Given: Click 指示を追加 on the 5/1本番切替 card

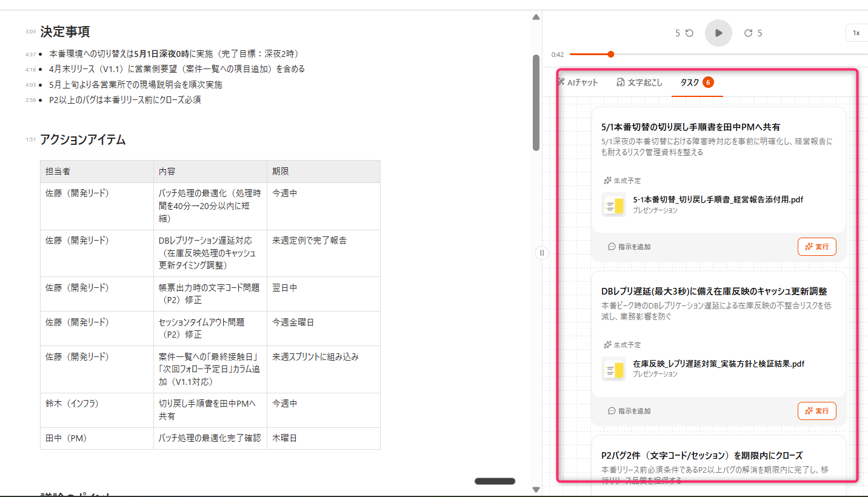Looking at the screenshot, I should (x=629, y=247).
